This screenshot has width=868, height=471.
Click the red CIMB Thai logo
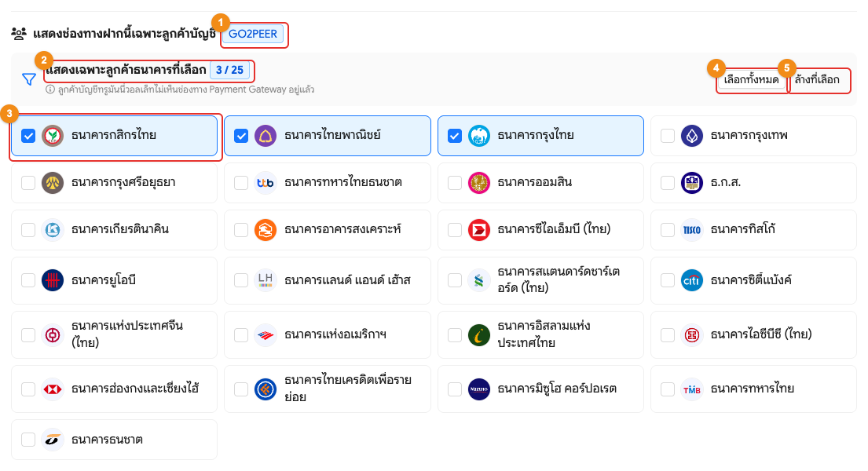click(479, 230)
